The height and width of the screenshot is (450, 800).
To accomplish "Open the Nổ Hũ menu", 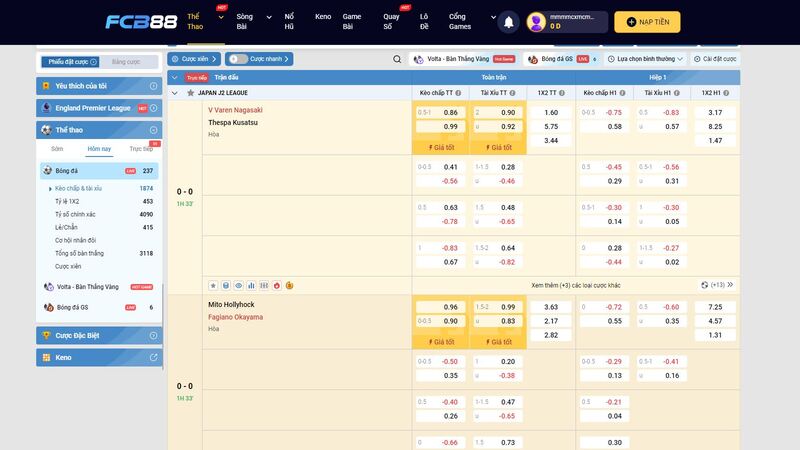I will pos(289,21).
